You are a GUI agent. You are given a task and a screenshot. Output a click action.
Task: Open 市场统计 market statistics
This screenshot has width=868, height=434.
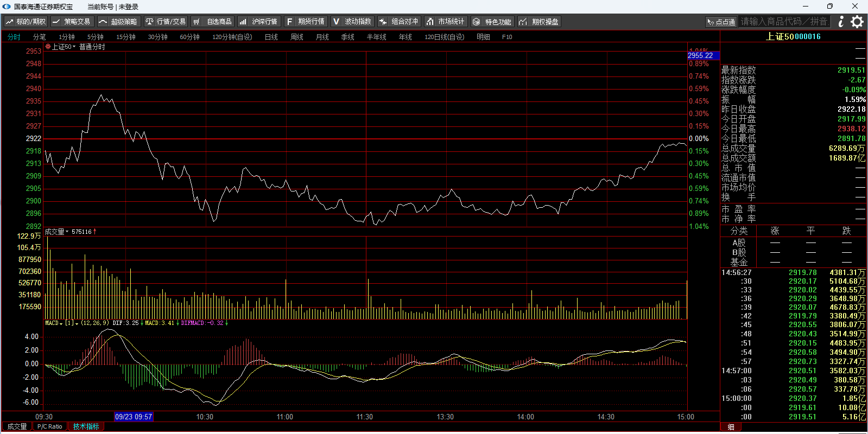[x=446, y=22]
